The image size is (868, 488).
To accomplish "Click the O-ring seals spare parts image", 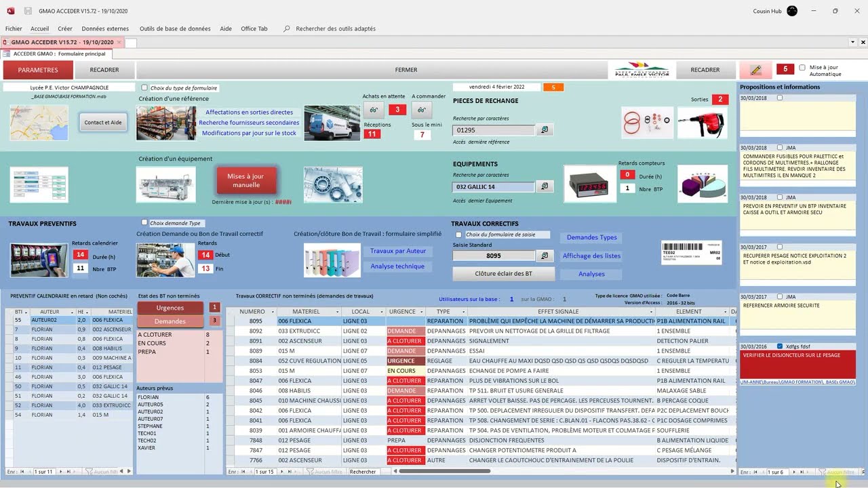I will 648,122.
